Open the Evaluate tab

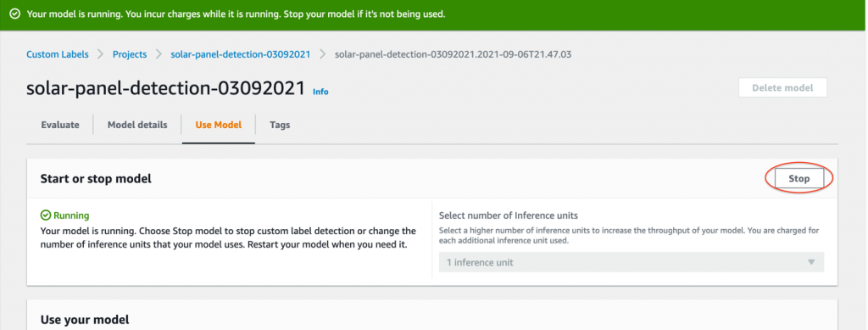click(60, 125)
